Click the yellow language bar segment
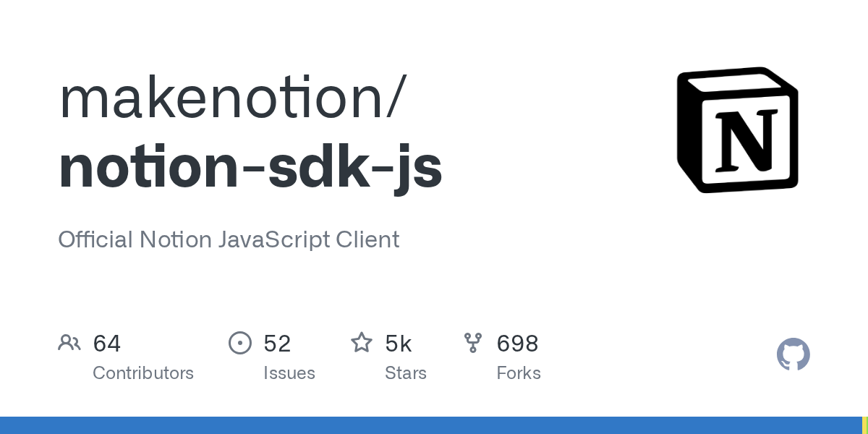The width and height of the screenshot is (868, 434). [x=865, y=425]
